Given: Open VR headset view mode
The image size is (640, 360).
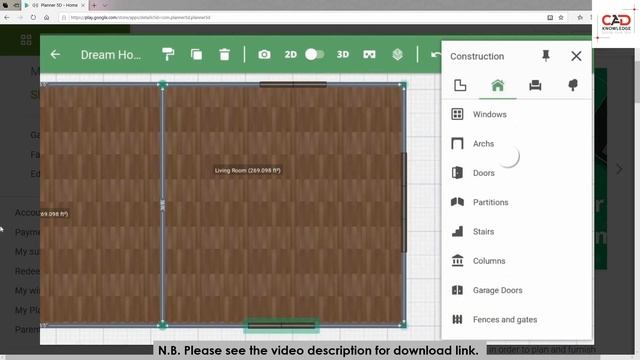Looking at the screenshot, I should point(369,54).
